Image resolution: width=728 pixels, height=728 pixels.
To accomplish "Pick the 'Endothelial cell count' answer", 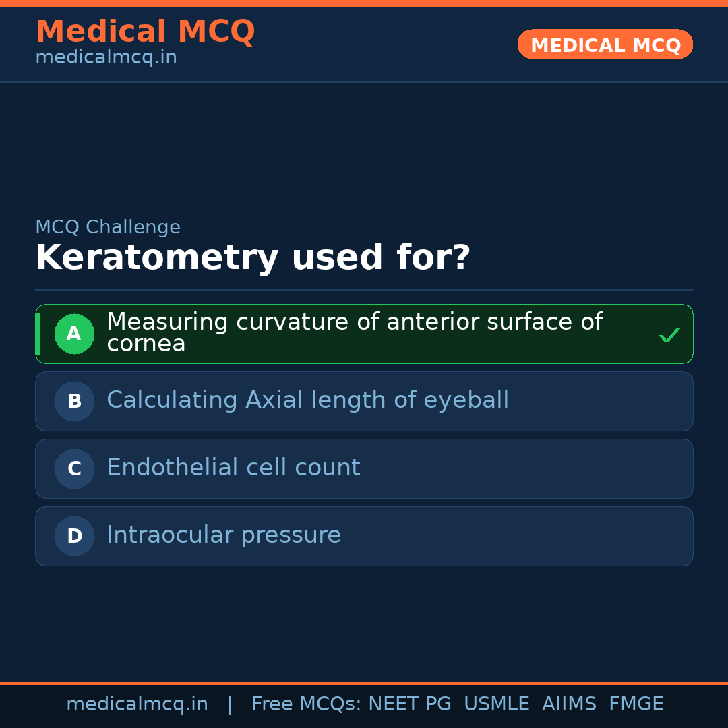I will coord(233,468).
